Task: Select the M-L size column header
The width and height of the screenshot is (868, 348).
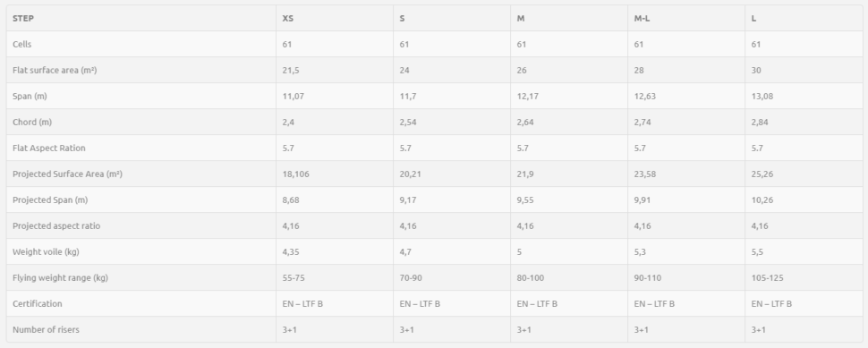Action: 642,18
